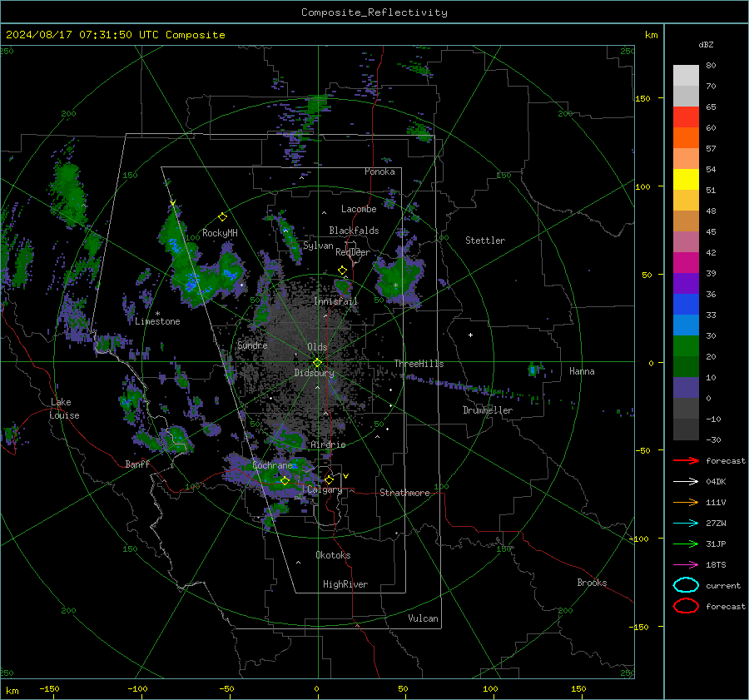Choose the magenta 18TS arrow legend icon
749x700 pixels.
[686, 565]
